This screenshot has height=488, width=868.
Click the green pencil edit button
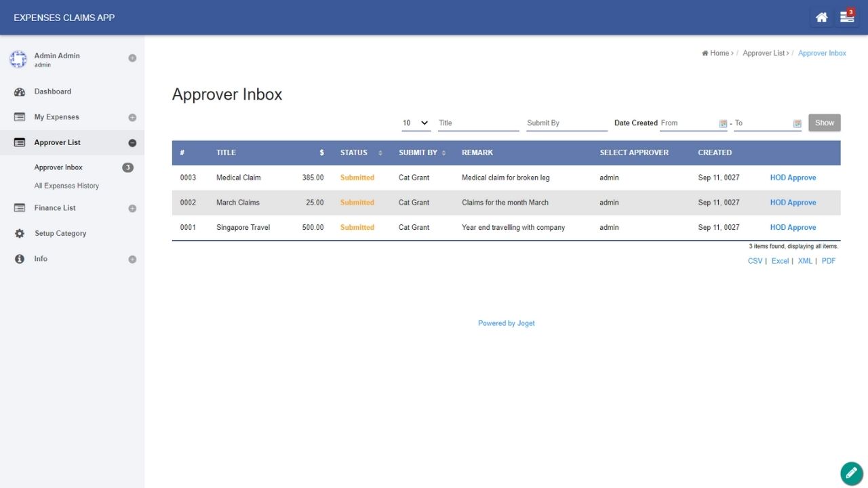pos(851,473)
